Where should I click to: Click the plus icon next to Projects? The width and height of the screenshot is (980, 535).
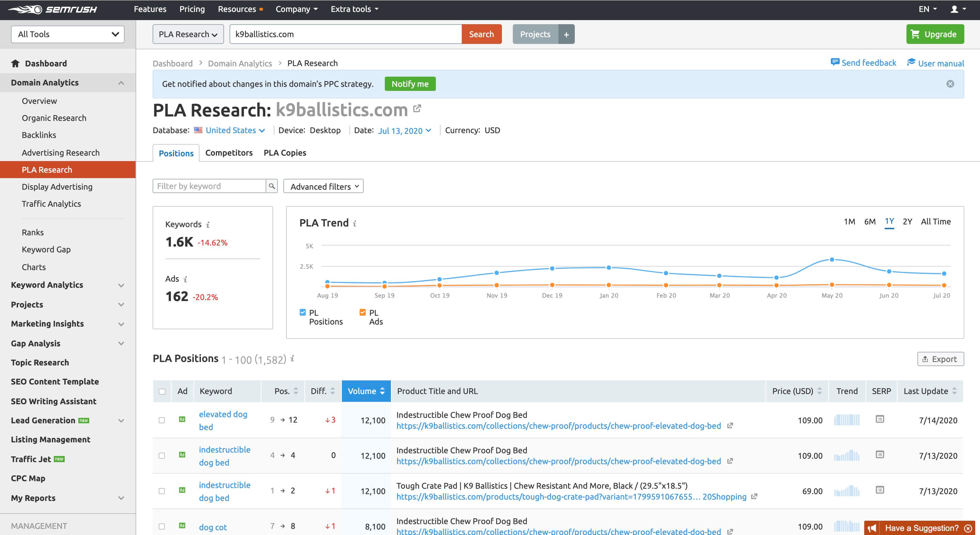(567, 34)
